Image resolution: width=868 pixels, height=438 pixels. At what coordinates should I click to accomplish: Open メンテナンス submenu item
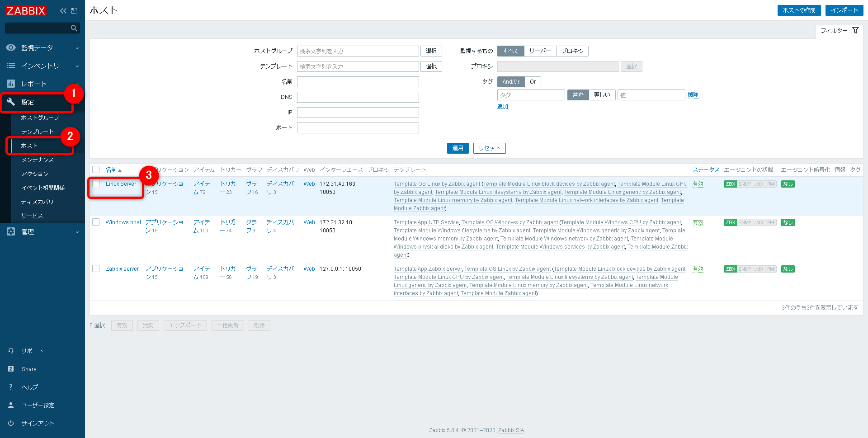(x=38, y=160)
